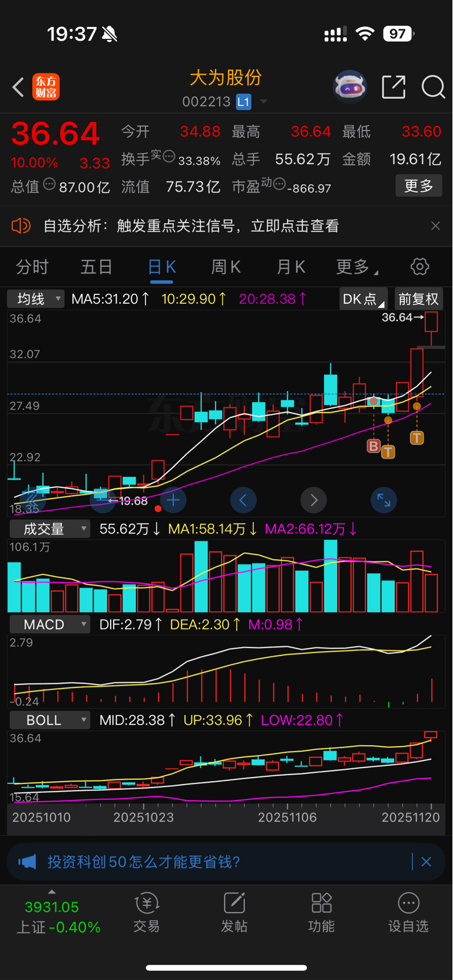Switch to 周K tab
Image resolution: width=453 pixels, height=980 pixels.
click(226, 267)
